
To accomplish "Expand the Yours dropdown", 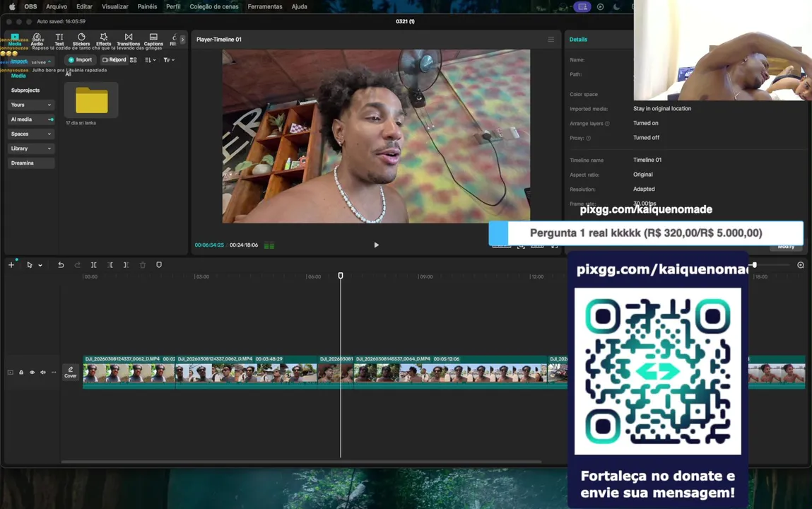I will tap(31, 105).
